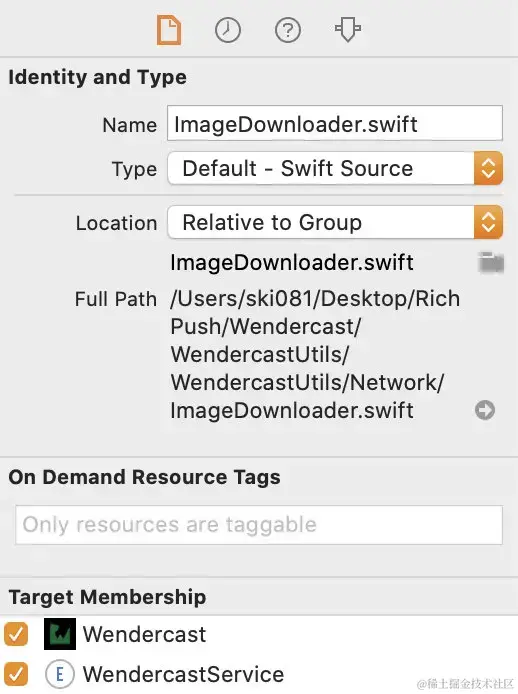Show the History inspector
Image resolution: width=518 pixels, height=694 pixels.
click(228, 30)
